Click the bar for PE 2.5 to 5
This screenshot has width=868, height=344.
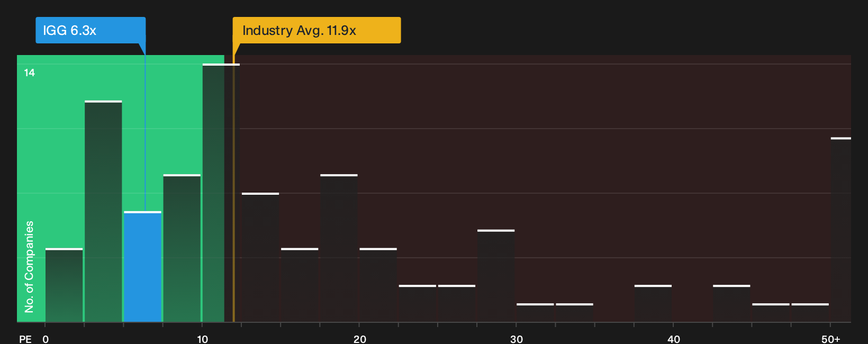point(103,212)
